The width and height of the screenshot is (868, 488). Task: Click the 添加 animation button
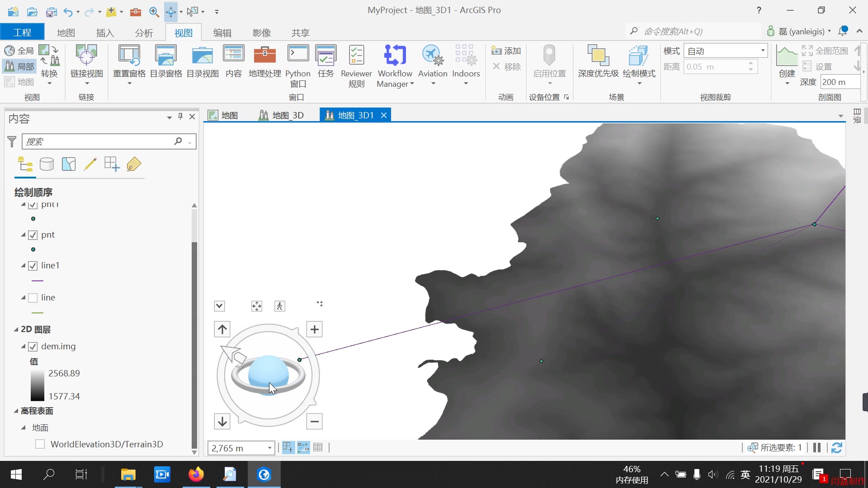tap(506, 51)
